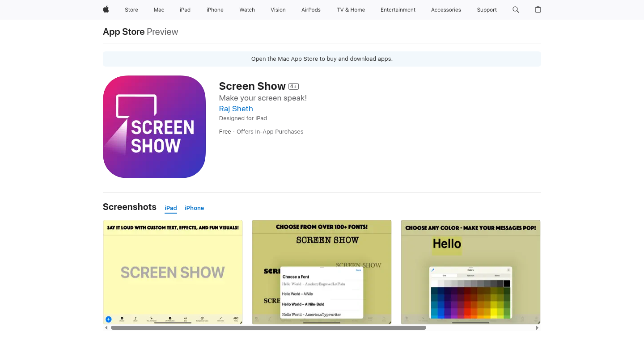Click the Apple logo in the navigation bar
The height and width of the screenshot is (340, 644).
(x=106, y=9)
